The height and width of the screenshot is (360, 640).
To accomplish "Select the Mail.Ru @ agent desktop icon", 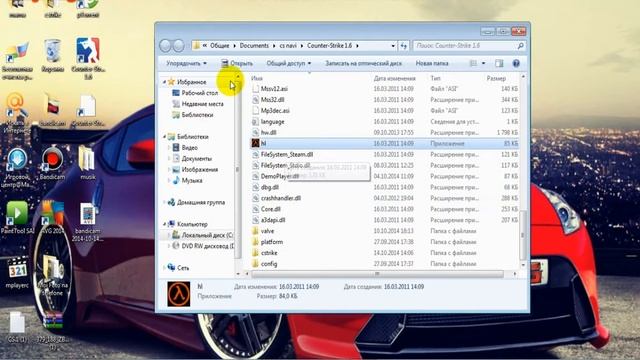I will 16,113.
